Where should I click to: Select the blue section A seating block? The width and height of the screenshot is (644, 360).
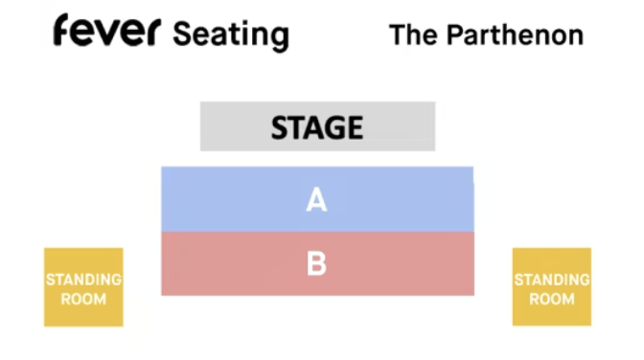point(317,199)
